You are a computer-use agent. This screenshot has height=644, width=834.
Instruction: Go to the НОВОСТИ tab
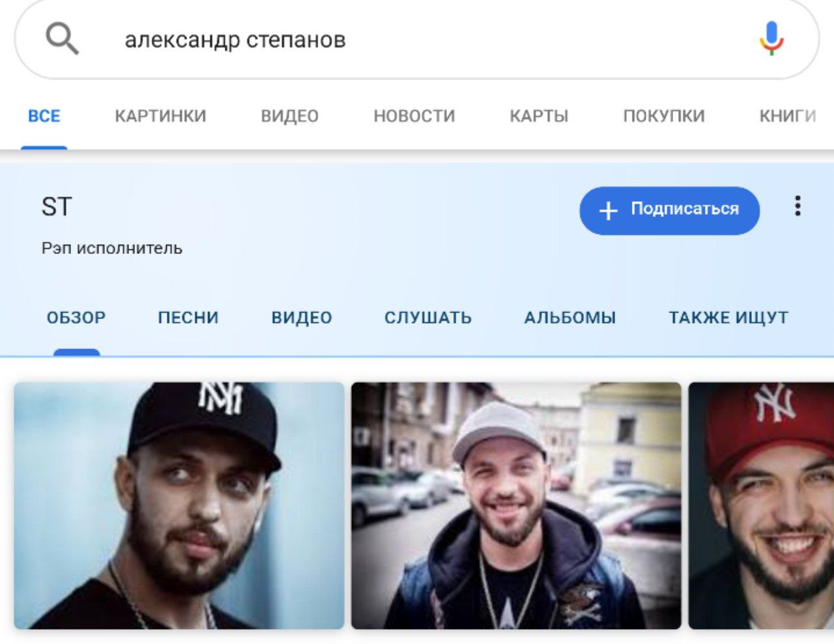point(414,116)
